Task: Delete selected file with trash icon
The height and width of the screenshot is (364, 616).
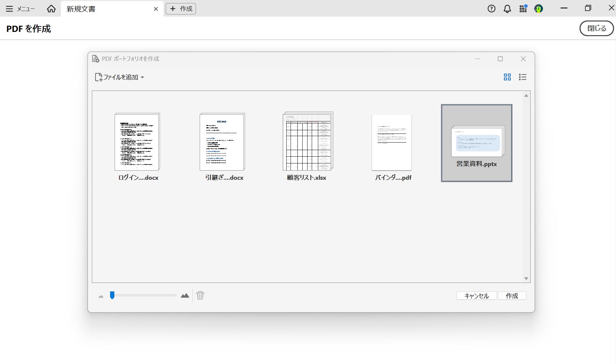Action: tap(200, 295)
